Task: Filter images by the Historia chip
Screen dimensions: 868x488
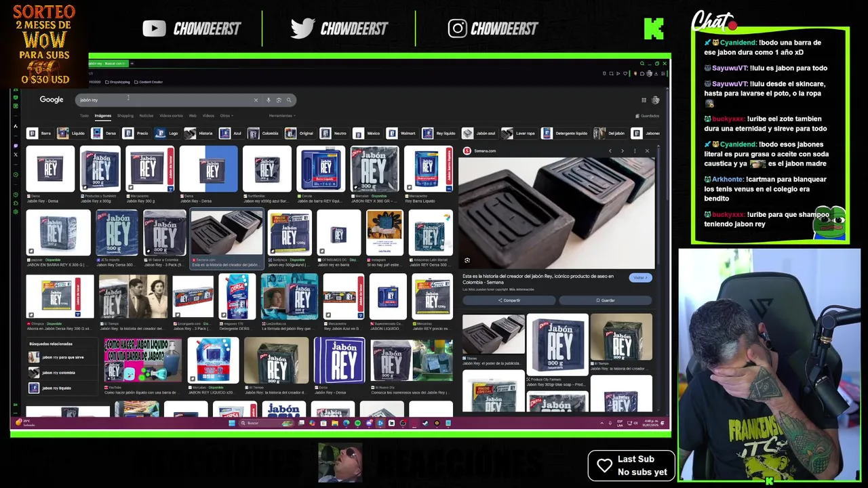Action: coord(199,134)
